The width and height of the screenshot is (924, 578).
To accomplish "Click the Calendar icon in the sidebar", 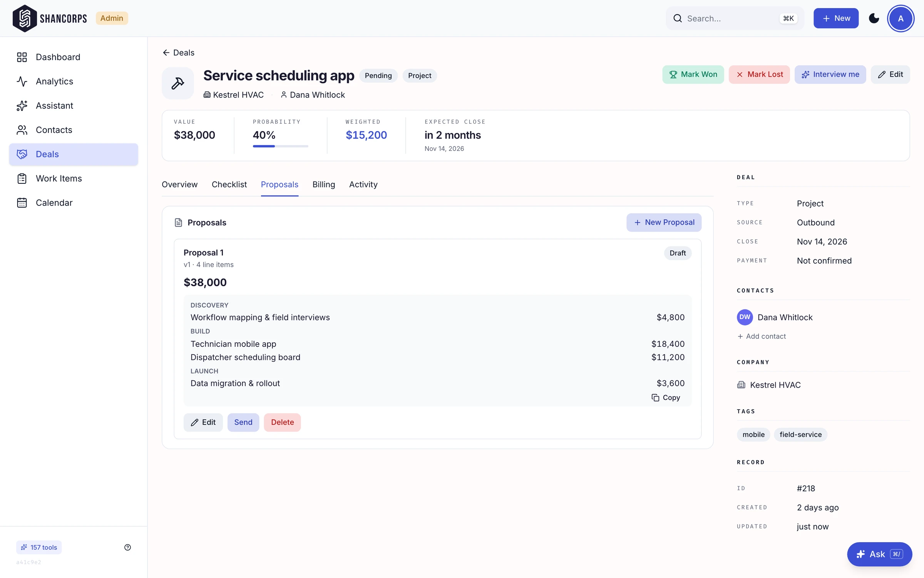I will click(x=22, y=203).
